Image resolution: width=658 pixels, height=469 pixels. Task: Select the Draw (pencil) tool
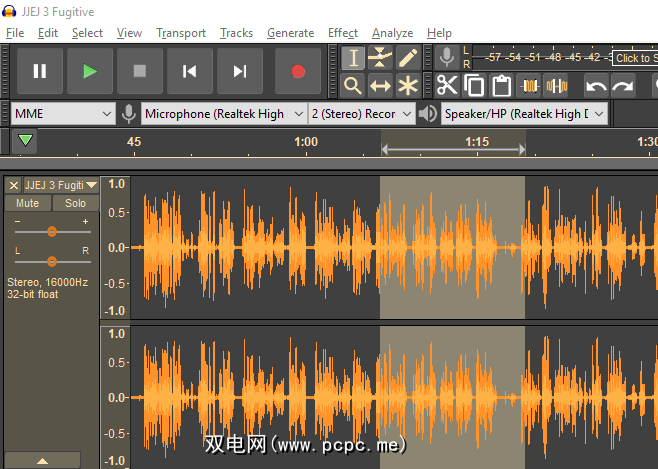pyautogui.click(x=407, y=57)
